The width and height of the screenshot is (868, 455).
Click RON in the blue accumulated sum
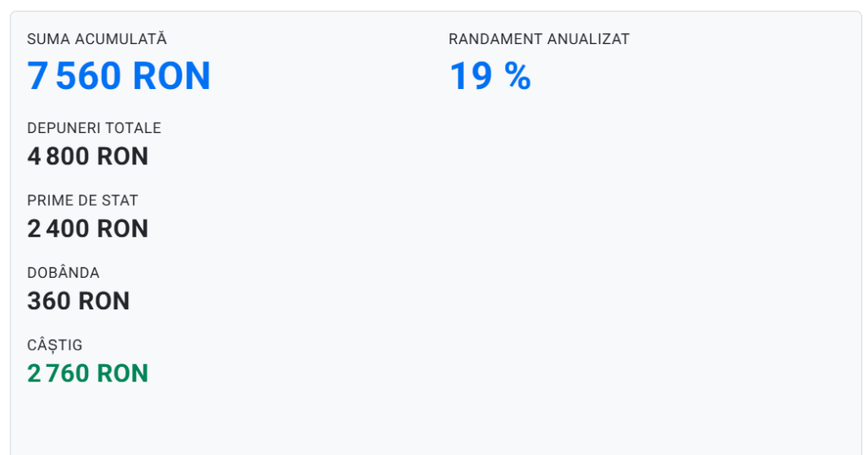[x=172, y=76]
